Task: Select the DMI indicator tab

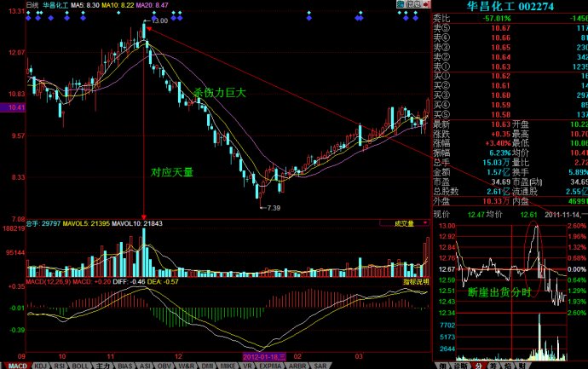Action: click(x=206, y=365)
